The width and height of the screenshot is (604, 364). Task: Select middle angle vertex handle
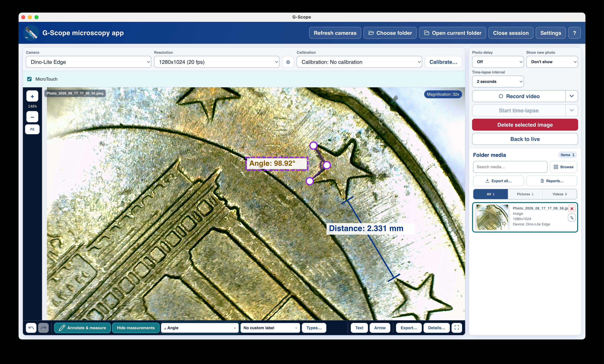coord(327,165)
